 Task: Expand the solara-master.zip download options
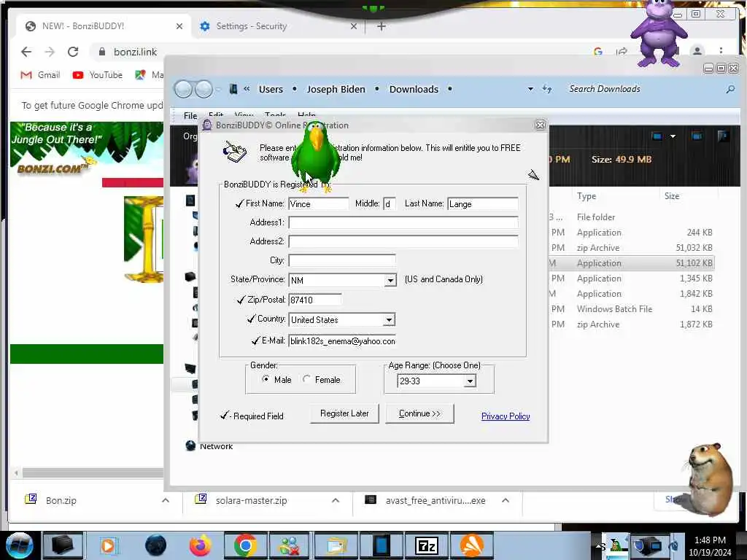point(336,500)
